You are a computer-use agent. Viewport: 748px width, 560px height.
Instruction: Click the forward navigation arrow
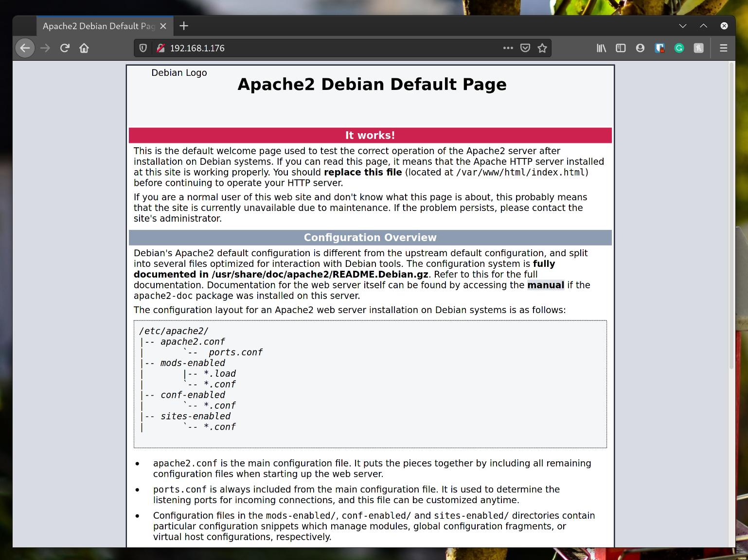[x=45, y=48]
